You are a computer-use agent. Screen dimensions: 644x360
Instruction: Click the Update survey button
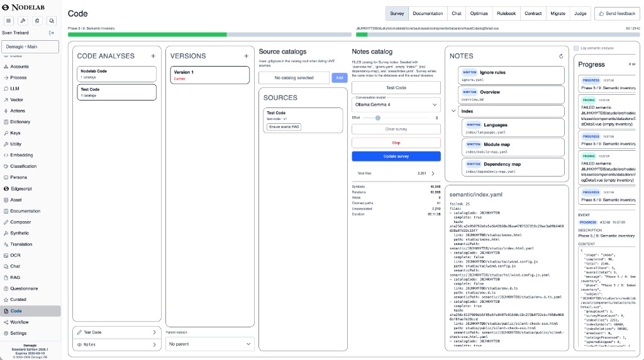(396, 156)
